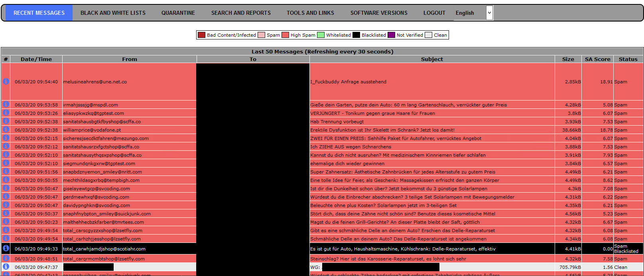This screenshot has height=276, width=644.
Task: Click Not Verified purple legend swatch
Action: point(391,35)
